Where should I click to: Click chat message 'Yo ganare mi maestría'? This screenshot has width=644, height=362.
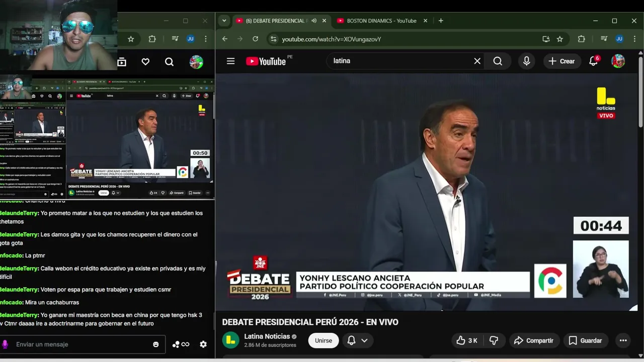tap(101, 319)
